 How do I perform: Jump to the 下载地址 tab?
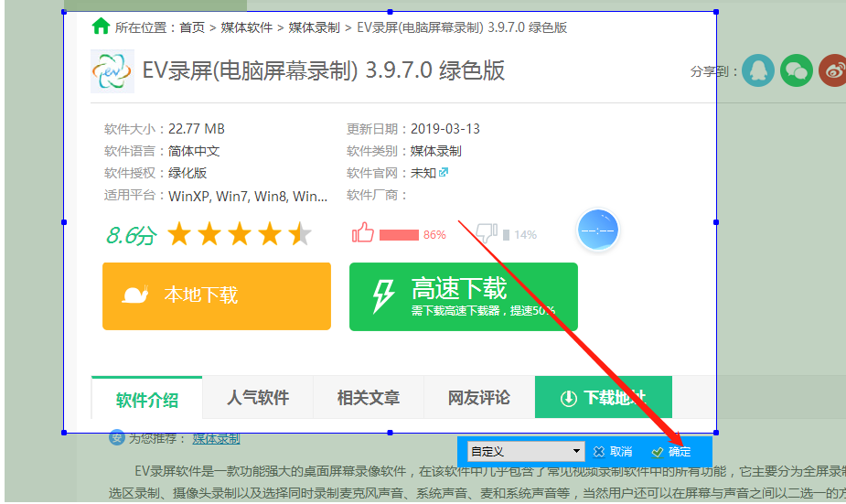[x=604, y=397]
